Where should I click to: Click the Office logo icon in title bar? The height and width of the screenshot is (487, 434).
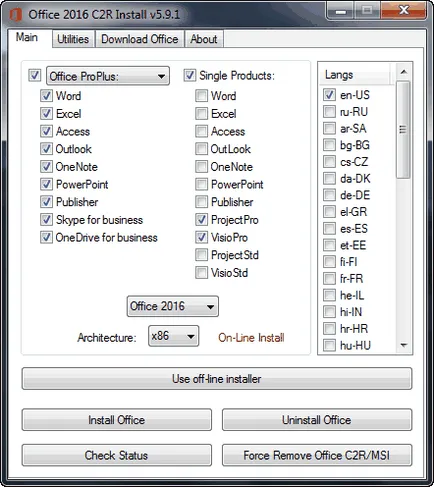pyautogui.click(x=15, y=15)
